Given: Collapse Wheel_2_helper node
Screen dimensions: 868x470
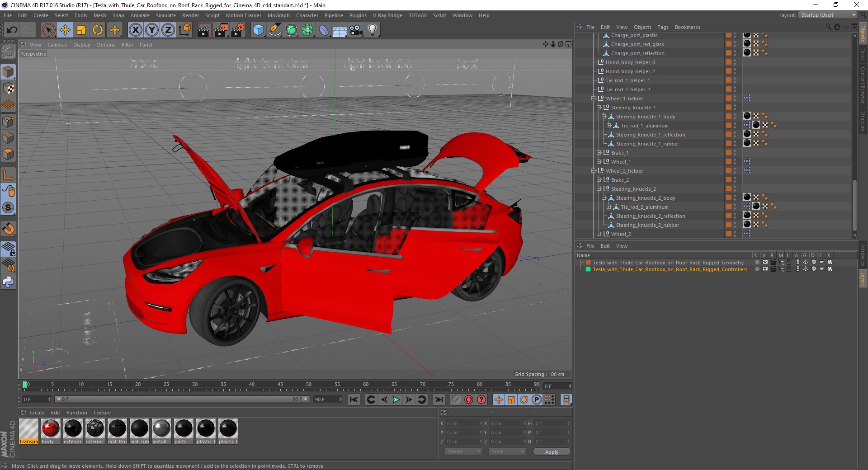Looking at the screenshot, I should pyautogui.click(x=594, y=171).
